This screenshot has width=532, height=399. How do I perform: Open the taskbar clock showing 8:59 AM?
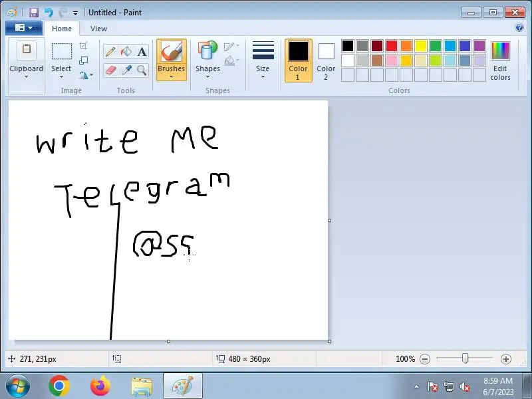pos(498,386)
